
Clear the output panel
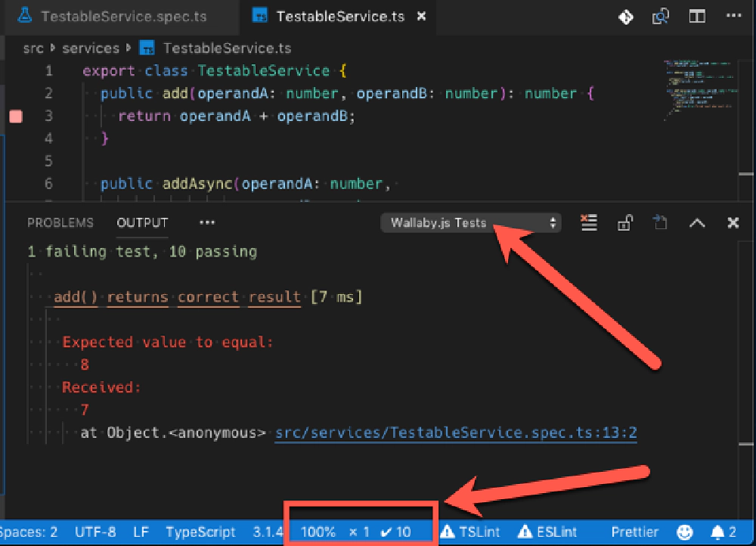pos(589,222)
